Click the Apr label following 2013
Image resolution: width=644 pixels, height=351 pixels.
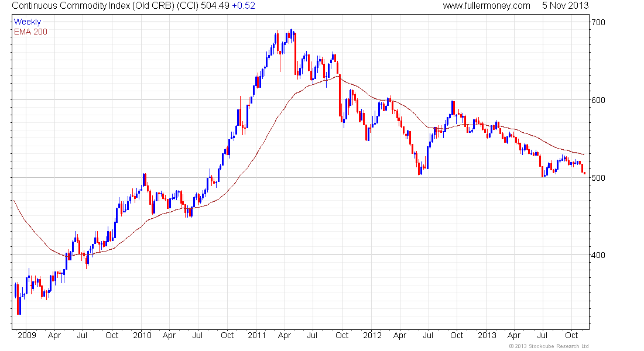click(514, 335)
